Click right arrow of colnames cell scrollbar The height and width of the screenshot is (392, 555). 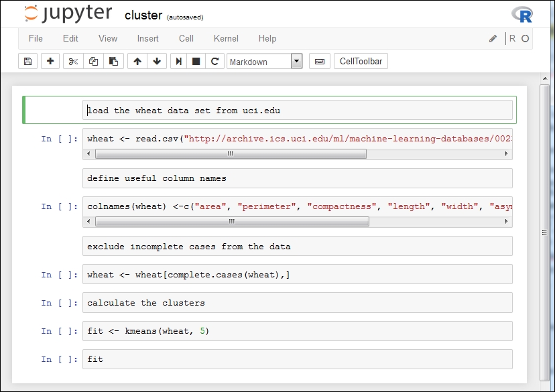[x=506, y=222]
